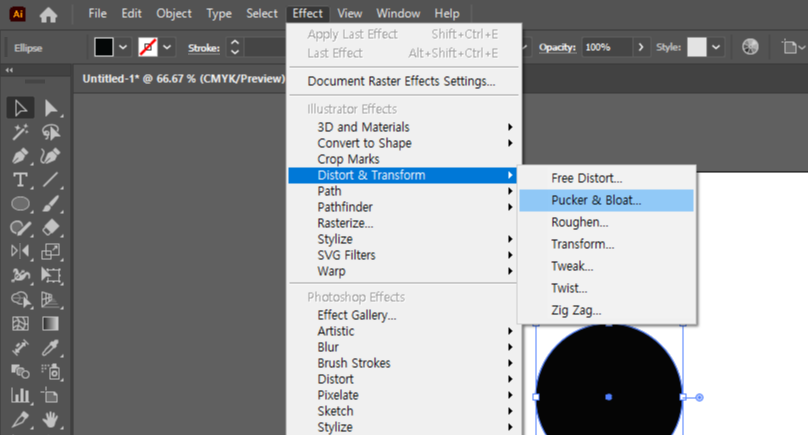Choose the Tweak effect
Viewport: 808px width, 435px height.
607,266
